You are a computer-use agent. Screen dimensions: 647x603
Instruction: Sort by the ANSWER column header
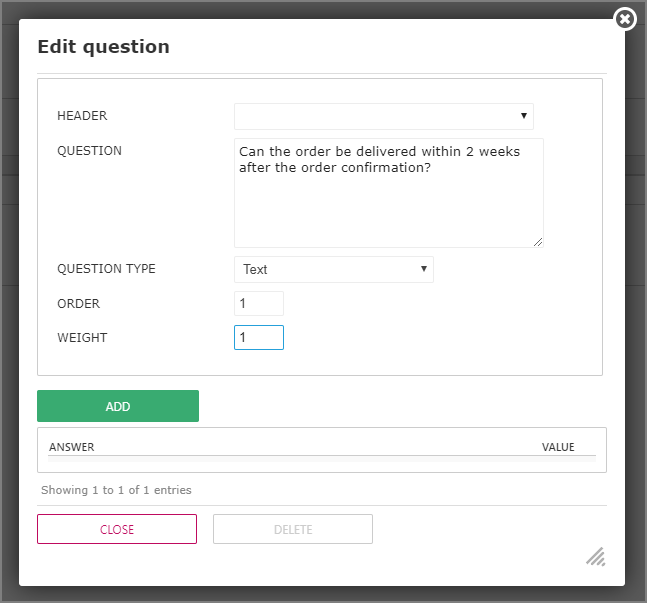pos(72,447)
